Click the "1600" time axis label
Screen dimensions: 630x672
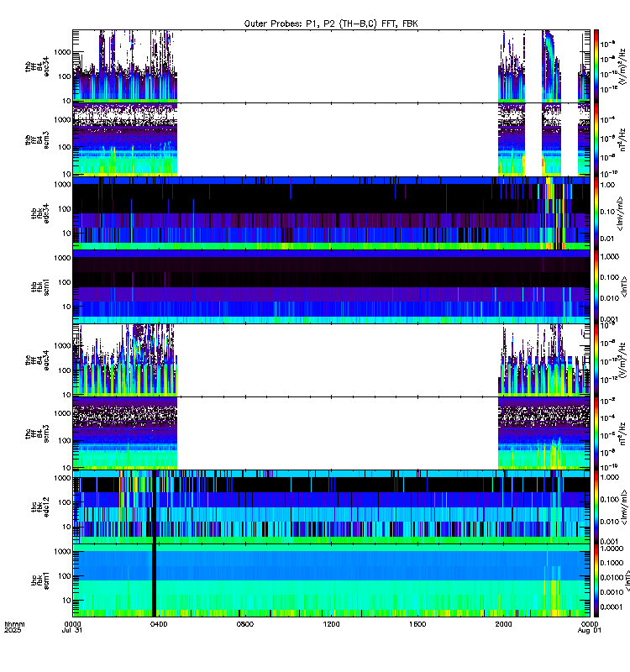tap(417, 624)
